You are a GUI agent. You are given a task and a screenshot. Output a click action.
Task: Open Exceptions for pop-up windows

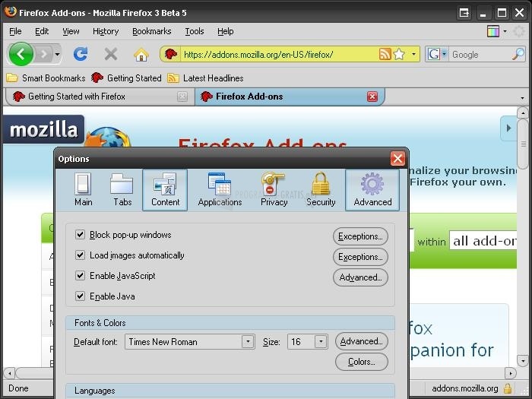click(360, 236)
